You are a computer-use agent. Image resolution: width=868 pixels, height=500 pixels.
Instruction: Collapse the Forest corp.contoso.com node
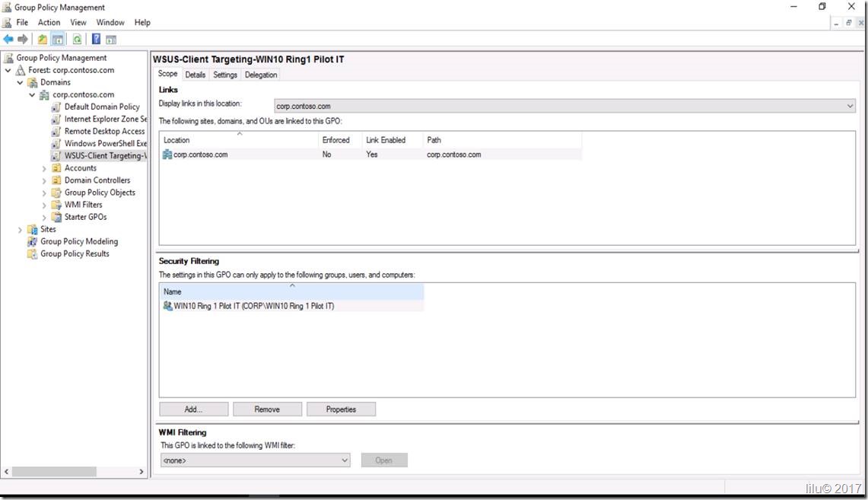tap(8, 70)
